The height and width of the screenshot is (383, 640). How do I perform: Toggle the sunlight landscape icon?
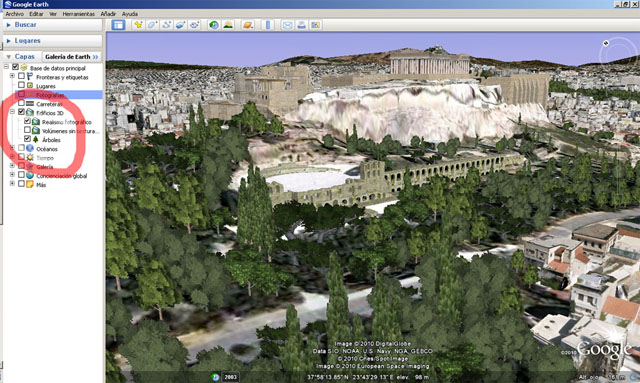(228, 25)
